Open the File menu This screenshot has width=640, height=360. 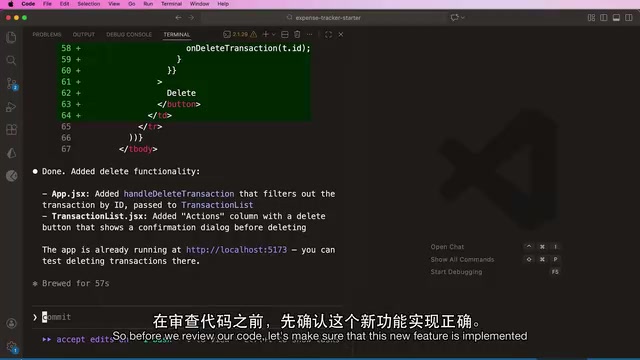[47, 4]
